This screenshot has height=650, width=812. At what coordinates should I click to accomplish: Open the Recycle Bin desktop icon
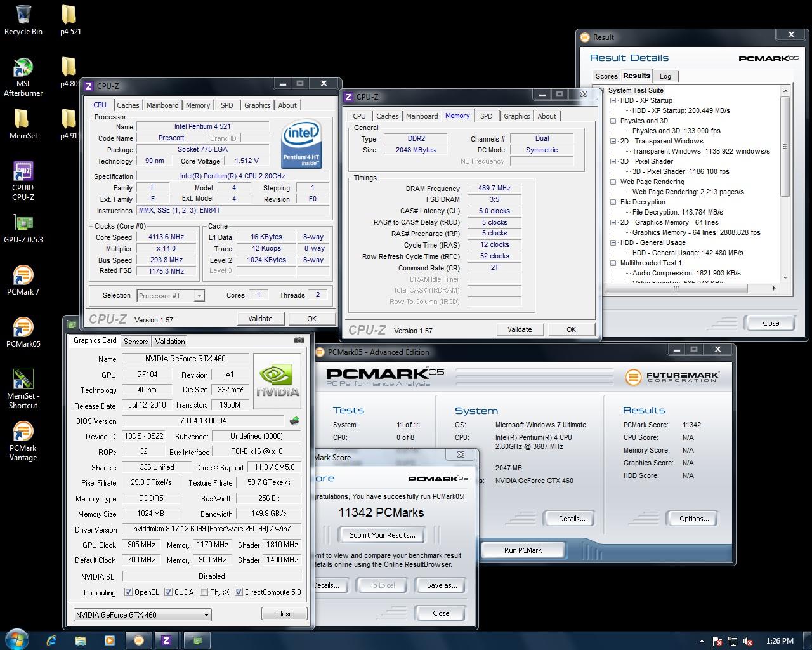coord(23,20)
